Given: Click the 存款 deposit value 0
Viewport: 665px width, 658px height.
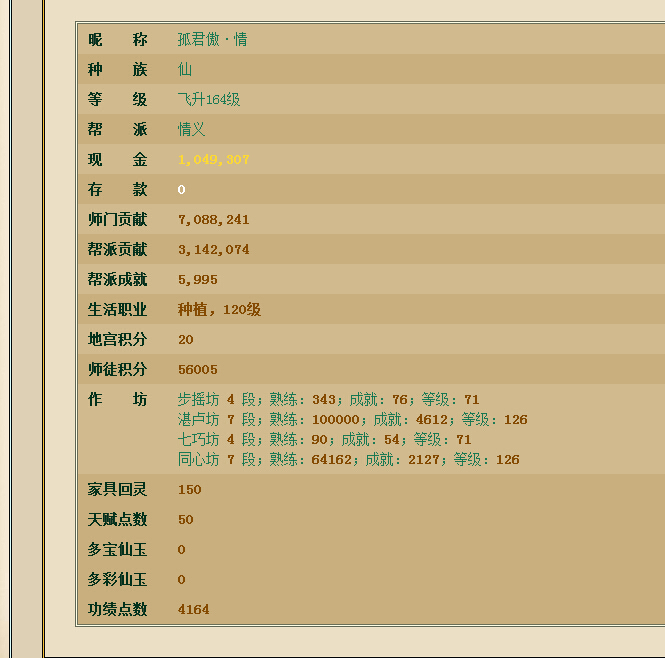Looking at the screenshot, I should coord(182,190).
